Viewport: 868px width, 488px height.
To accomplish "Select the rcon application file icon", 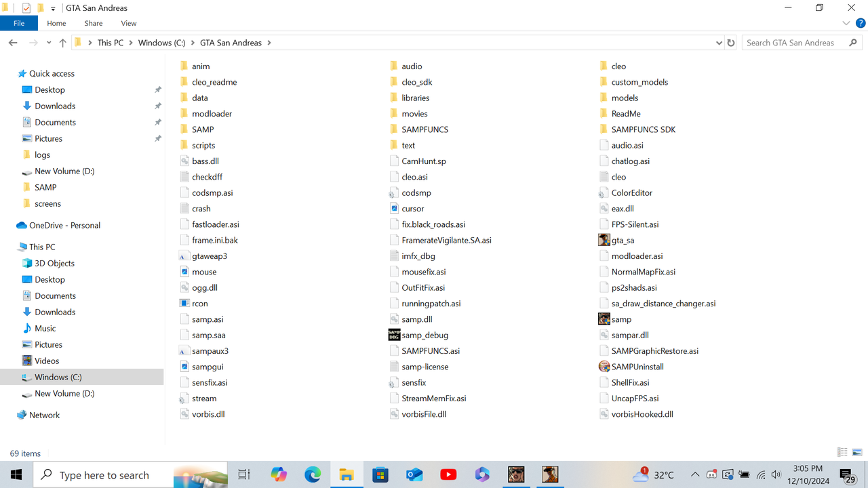I will coord(184,304).
